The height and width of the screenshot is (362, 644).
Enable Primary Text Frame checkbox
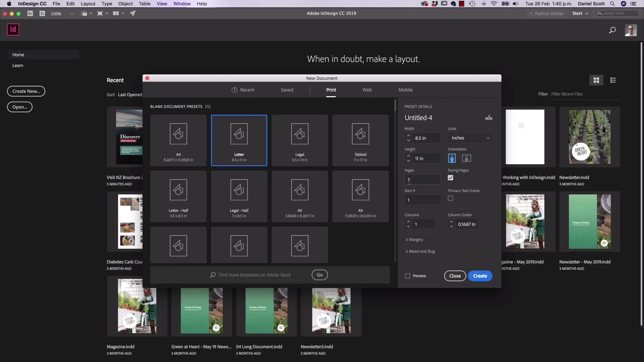coord(450,198)
